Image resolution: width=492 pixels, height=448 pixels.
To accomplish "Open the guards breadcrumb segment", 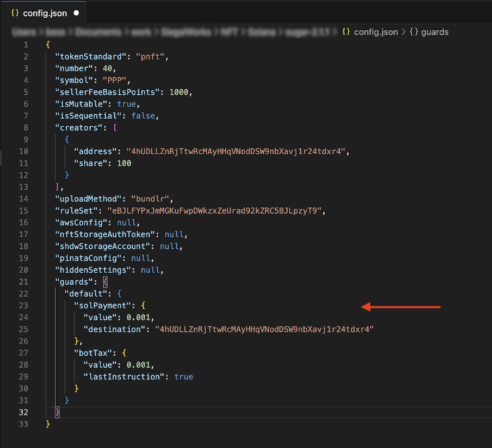I will pos(434,32).
